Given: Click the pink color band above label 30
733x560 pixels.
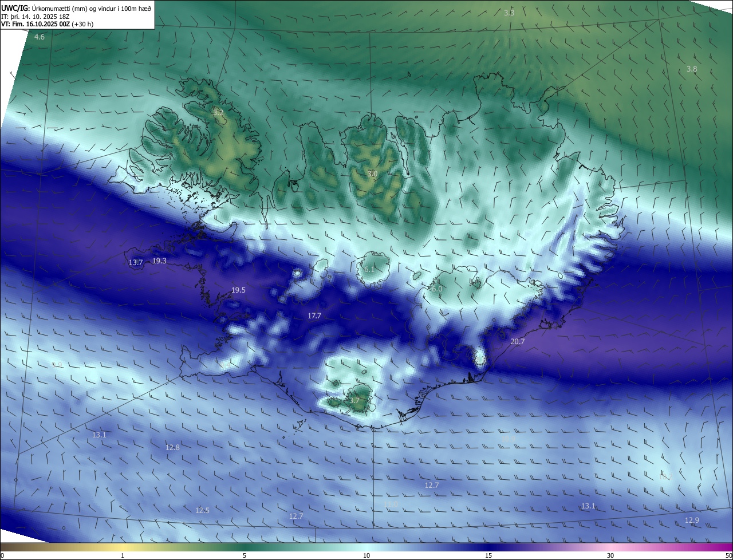Looking at the screenshot, I should point(610,547).
